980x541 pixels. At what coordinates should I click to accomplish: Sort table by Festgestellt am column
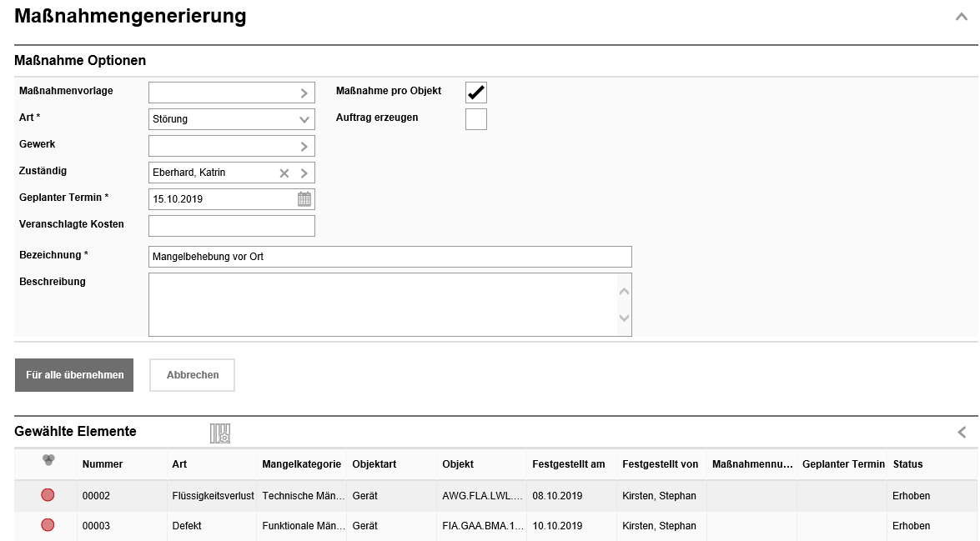[568, 464]
